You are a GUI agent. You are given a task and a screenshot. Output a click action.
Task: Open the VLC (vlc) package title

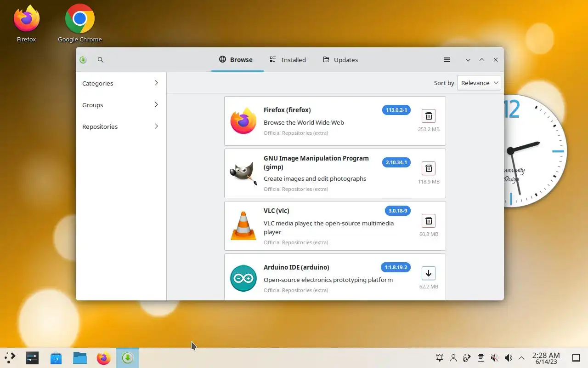click(277, 211)
